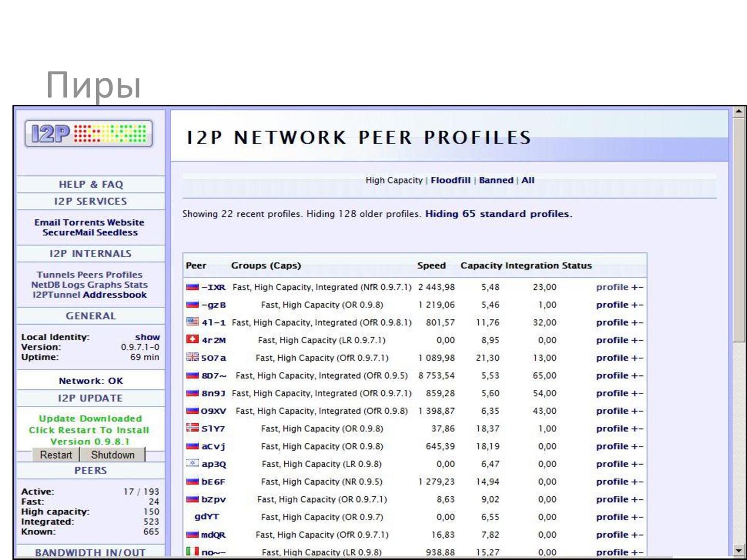Click capacity value 21,30
This screenshot has width=747, height=560.
point(488,358)
